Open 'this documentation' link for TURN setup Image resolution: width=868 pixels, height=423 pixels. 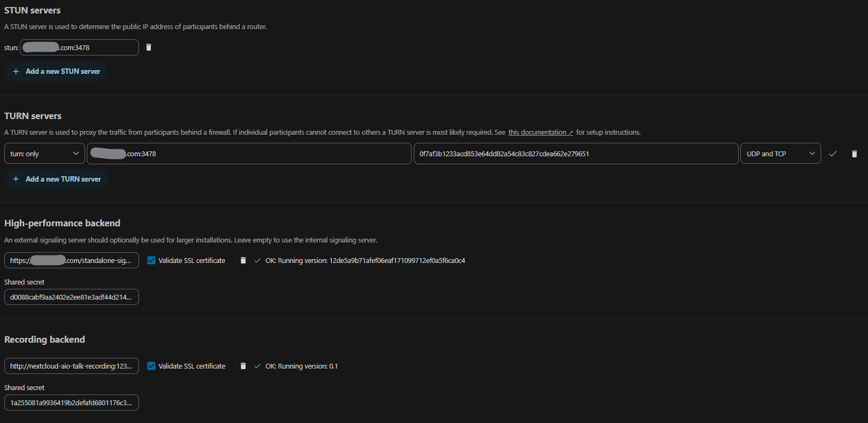540,133
